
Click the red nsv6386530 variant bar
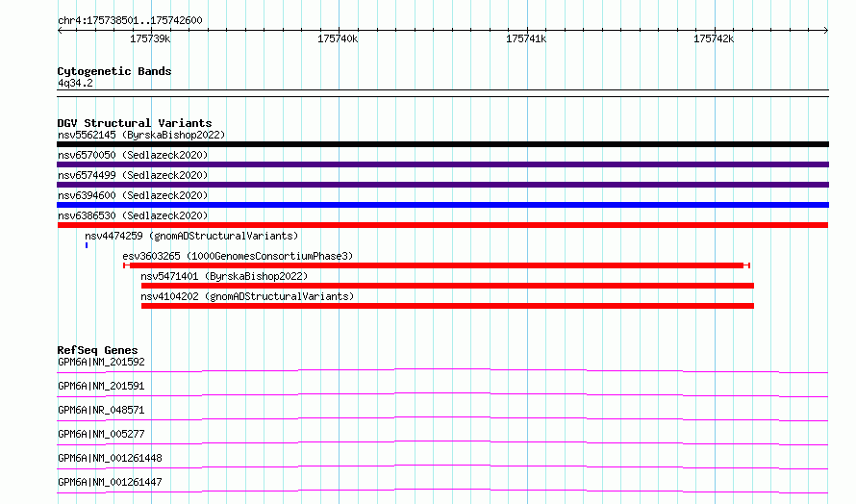[442, 225]
